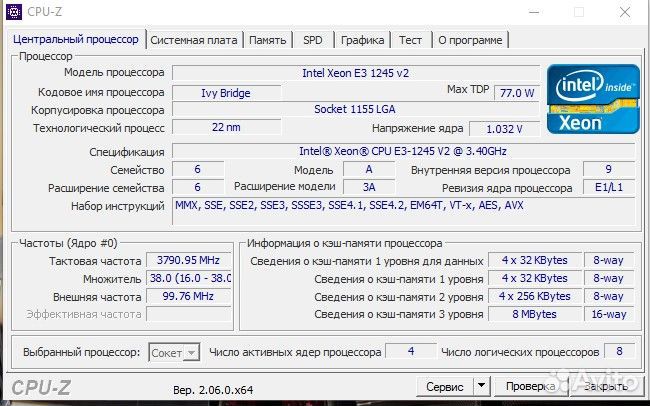
Task: Open the SPD tab
Action: click(313, 40)
